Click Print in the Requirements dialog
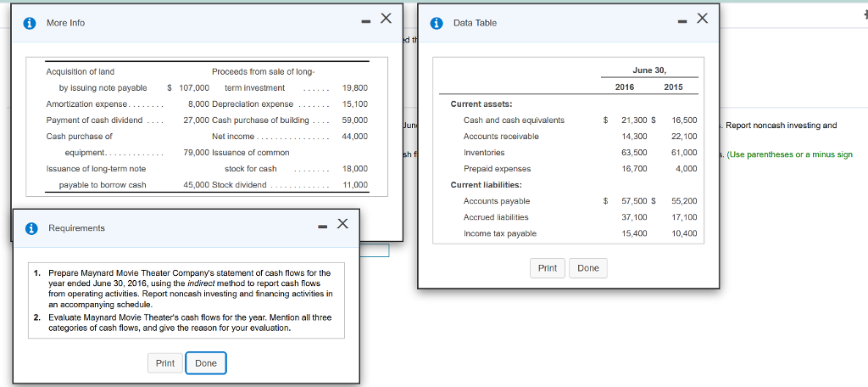The height and width of the screenshot is (387, 868). (x=165, y=363)
